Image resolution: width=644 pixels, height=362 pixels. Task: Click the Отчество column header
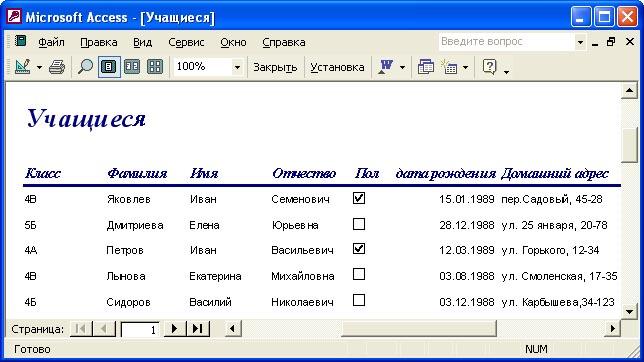tap(304, 173)
